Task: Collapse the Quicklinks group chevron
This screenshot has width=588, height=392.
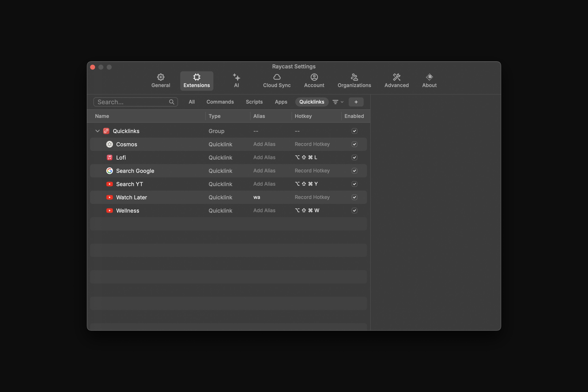Action: [97, 131]
